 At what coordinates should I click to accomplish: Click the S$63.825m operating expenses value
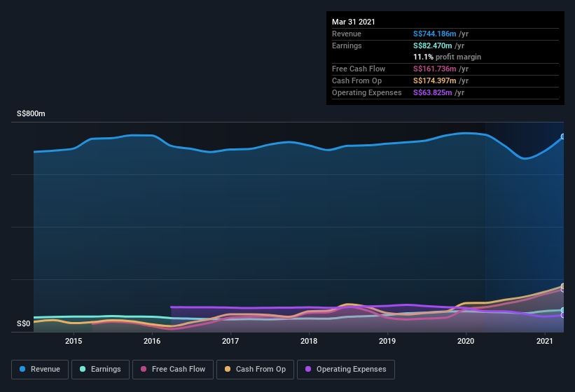point(432,92)
